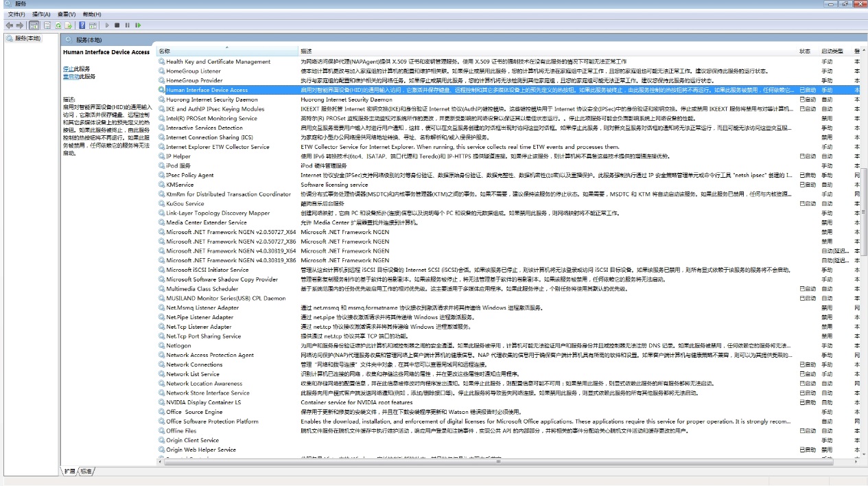The width and height of the screenshot is (868, 486).
Task: Select the 扩展 tab at the bottom
Action: point(69,472)
